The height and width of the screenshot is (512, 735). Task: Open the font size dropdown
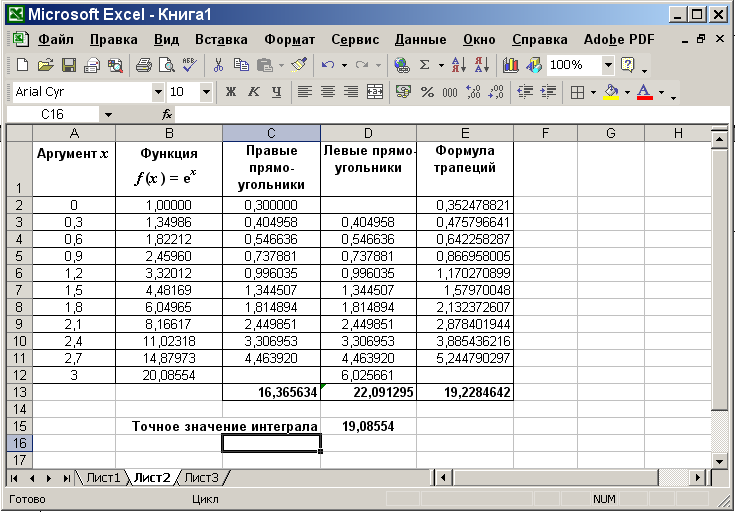pos(206,92)
